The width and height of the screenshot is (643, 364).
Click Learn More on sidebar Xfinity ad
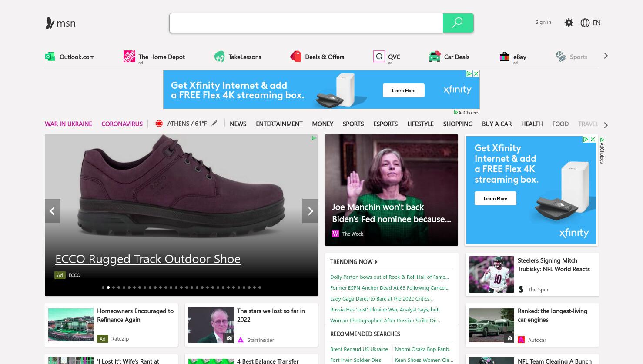pos(496,198)
